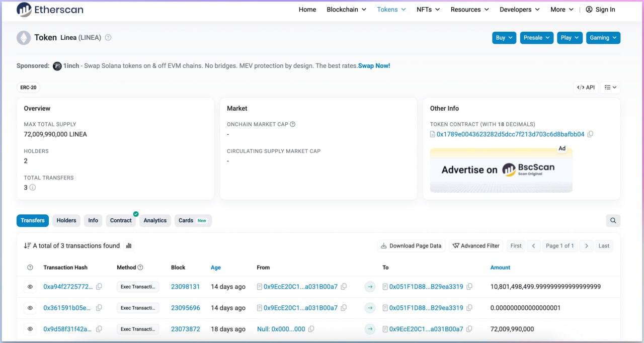Image resolution: width=644 pixels, height=343 pixels.
Task: Copy transaction hash 0xa94f2725772
Action: (99, 287)
